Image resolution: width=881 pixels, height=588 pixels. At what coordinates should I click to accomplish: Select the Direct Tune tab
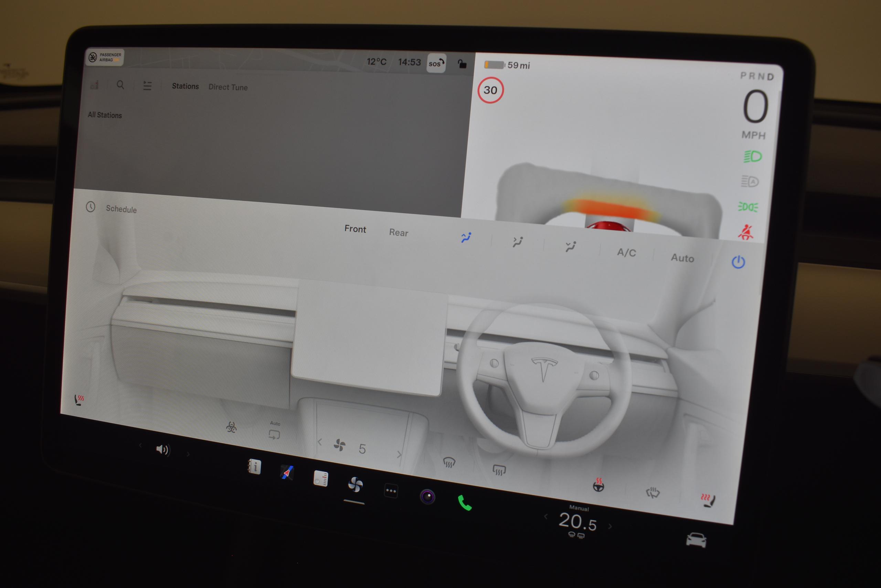click(x=228, y=87)
